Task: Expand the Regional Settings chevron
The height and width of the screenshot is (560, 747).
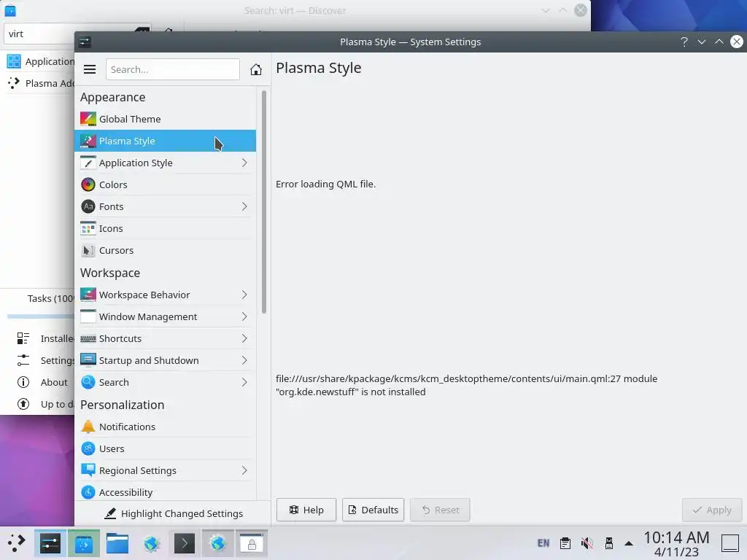Action: pyautogui.click(x=244, y=470)
